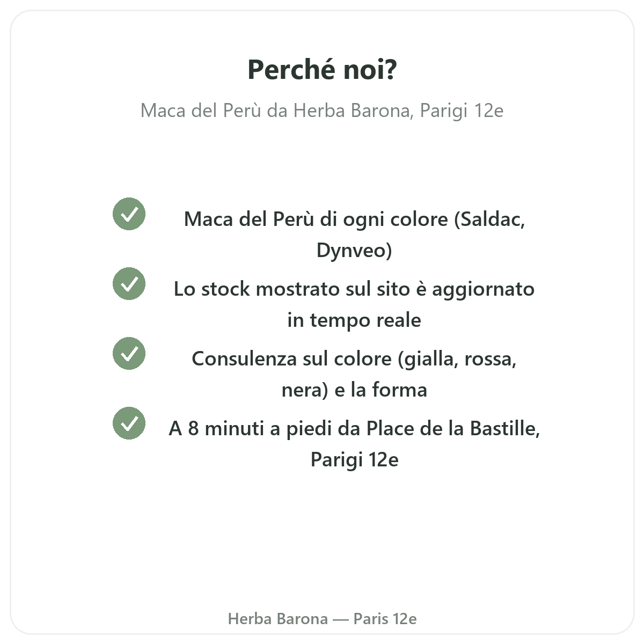Click the Perché noi? heading
Image resolution: width=644 pixels, height=644 pixels.
[x=322, y=69]
